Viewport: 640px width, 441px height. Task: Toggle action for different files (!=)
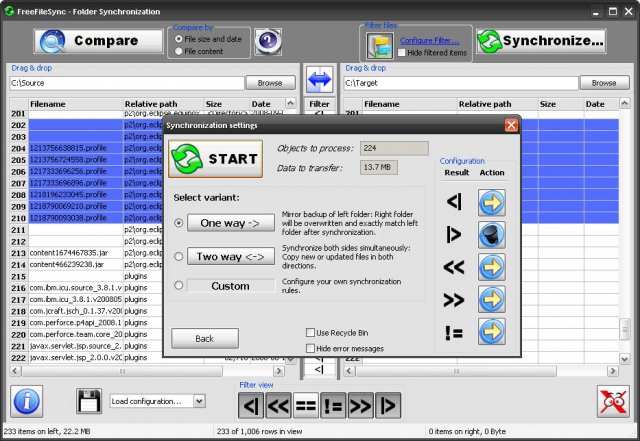pyautogui.click(x=492, y=332)
